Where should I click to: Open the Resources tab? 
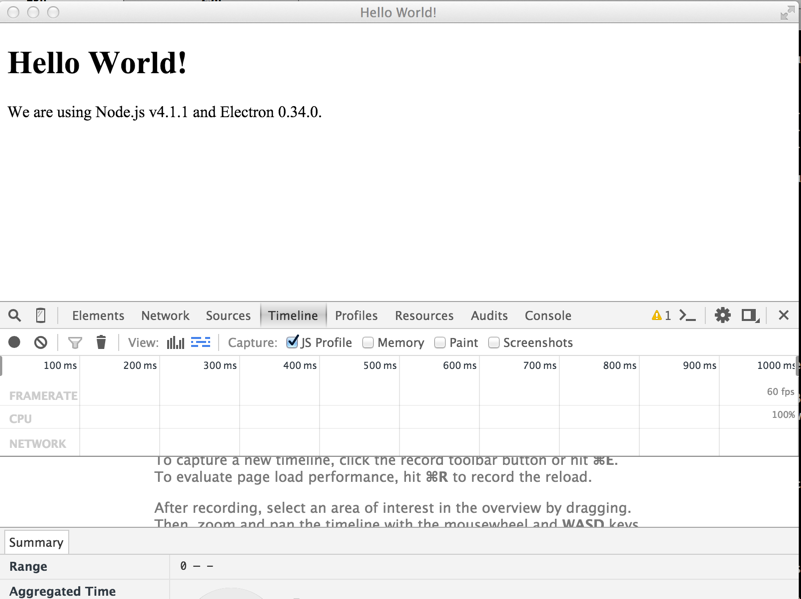pyautogui.click(x=424, y=316)
